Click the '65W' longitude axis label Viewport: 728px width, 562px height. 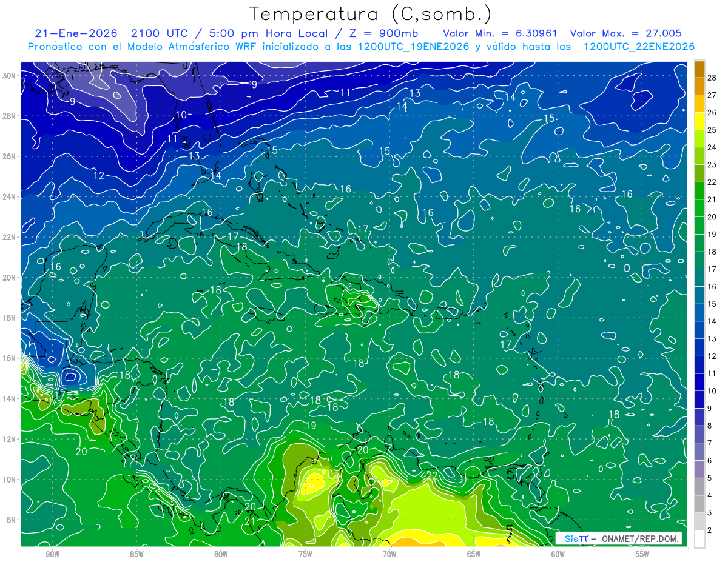click(474, 554)
